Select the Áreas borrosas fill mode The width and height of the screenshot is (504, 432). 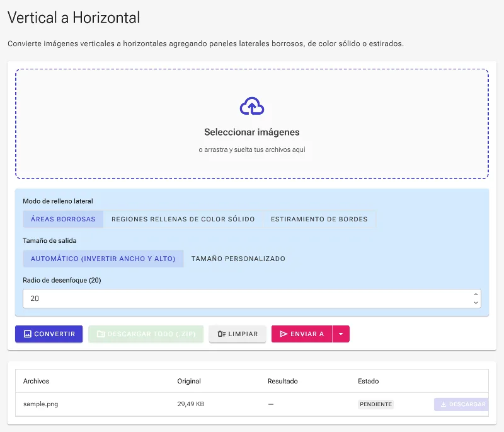click(x=63, y=219)
